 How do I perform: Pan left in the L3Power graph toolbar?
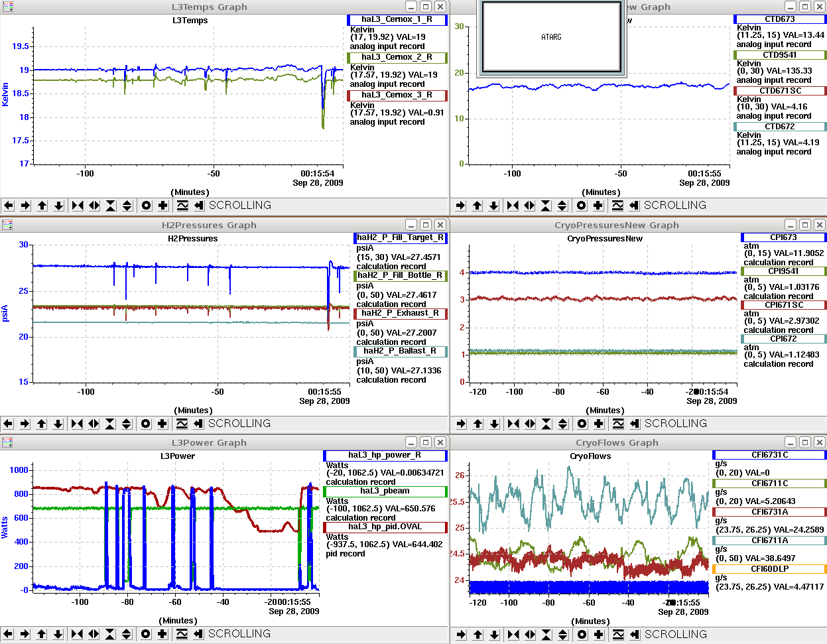[x=8, y=634]
